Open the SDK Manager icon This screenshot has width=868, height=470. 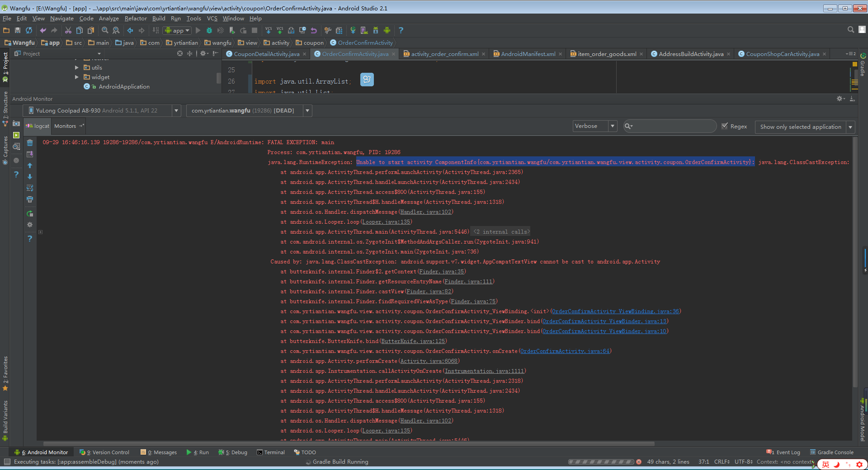point(376,30)
